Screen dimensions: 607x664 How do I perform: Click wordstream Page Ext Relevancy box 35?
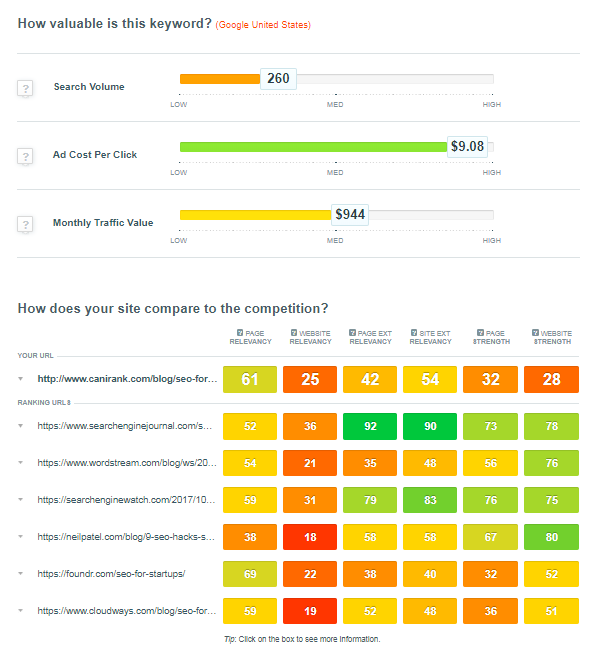coord(370,463)
